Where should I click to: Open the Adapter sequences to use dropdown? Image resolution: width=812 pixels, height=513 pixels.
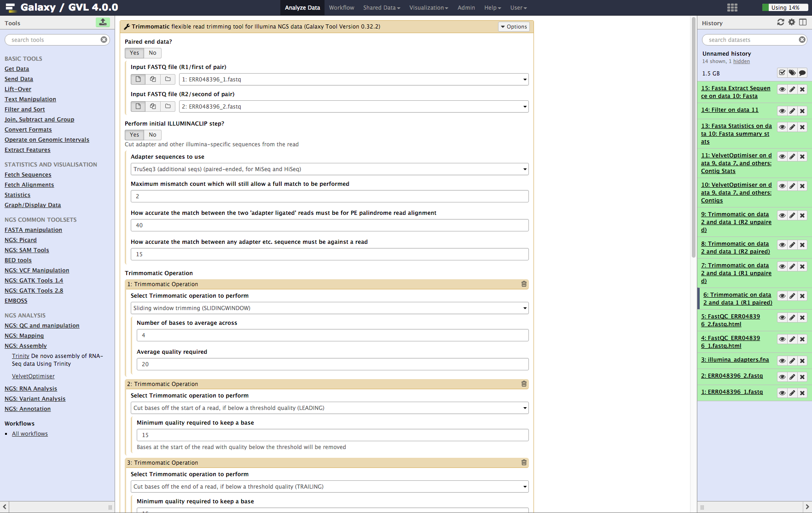329,169
